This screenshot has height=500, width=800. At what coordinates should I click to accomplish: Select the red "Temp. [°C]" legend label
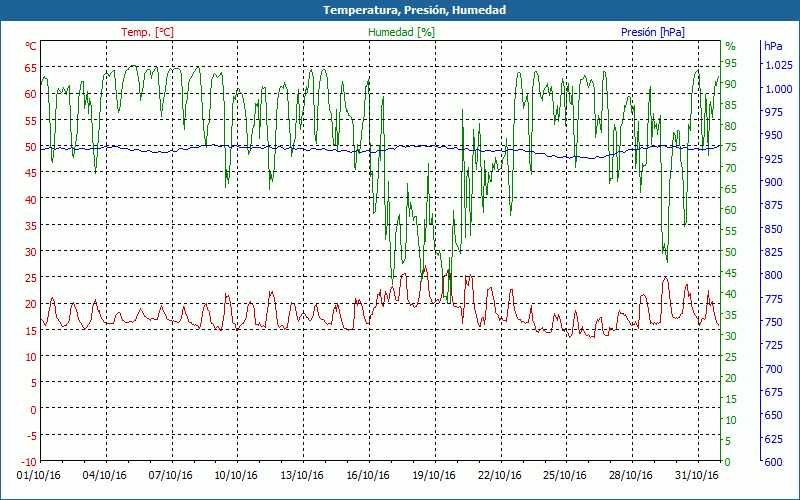pyautogui.click(x=147, y=32)
